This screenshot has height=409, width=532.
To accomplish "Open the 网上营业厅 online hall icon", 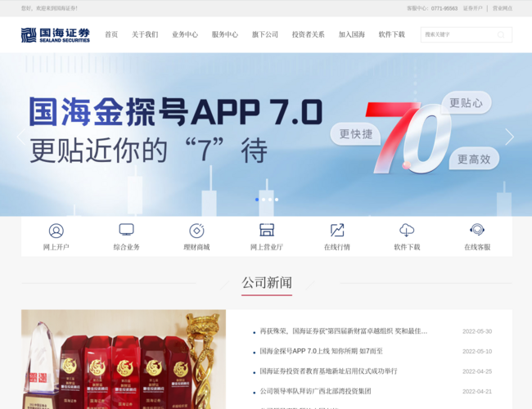I will coord(267,231).
